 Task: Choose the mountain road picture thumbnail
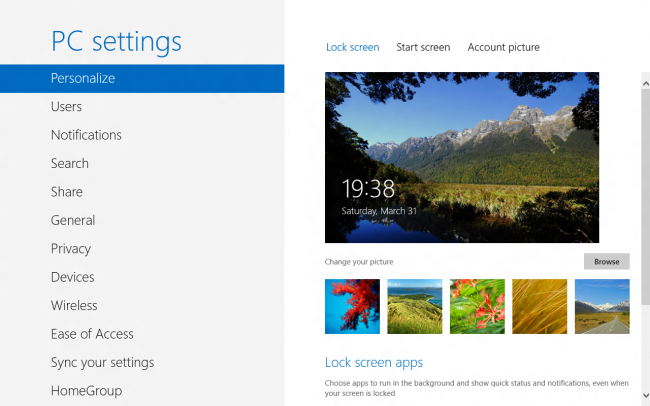602,306
